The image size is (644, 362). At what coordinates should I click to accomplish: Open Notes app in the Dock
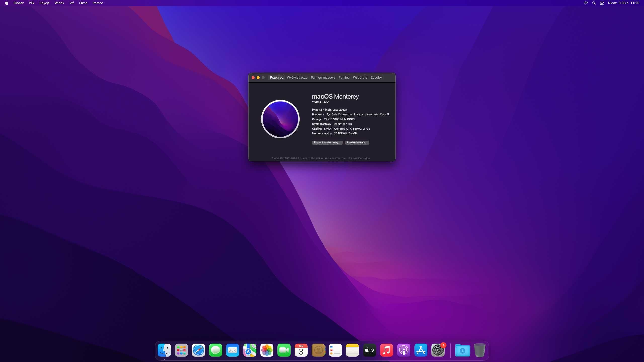(x=352, y=350)
